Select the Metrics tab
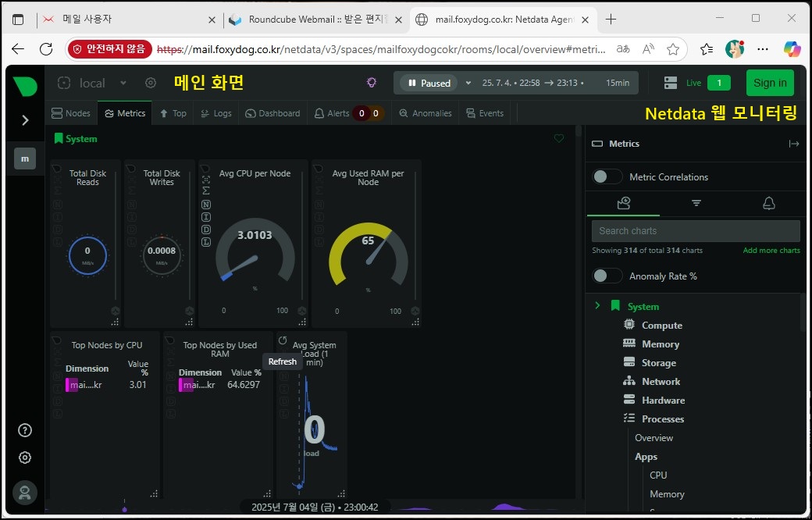 click(125, 113)
